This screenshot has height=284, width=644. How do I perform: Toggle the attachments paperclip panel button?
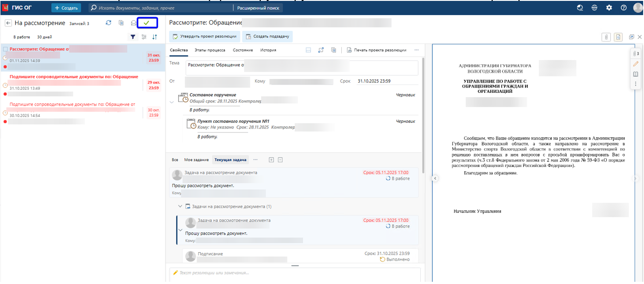point(607,37)
